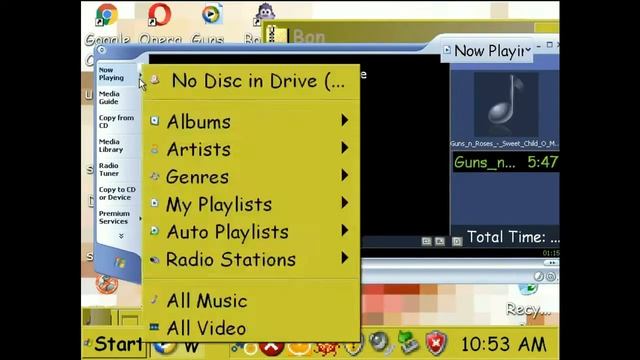Open the Premium Services tab
The image size is (640, 360).
point(117,218)
